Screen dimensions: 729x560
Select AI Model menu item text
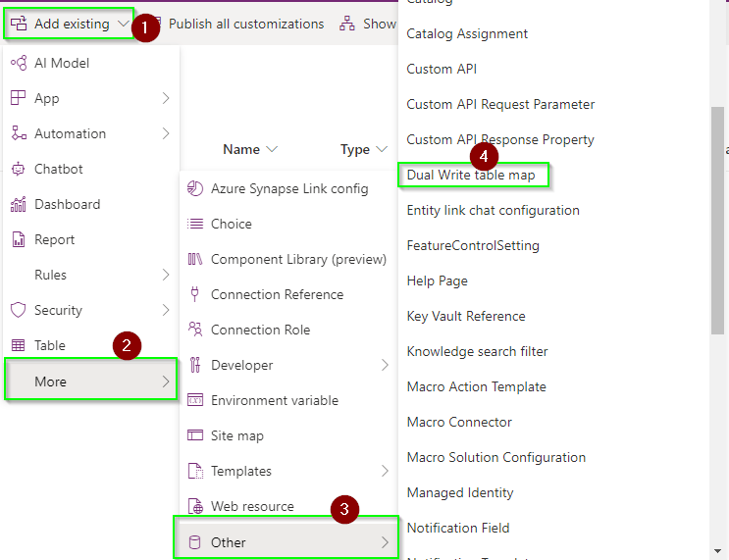pyautogui.click(x=62, y=63)
